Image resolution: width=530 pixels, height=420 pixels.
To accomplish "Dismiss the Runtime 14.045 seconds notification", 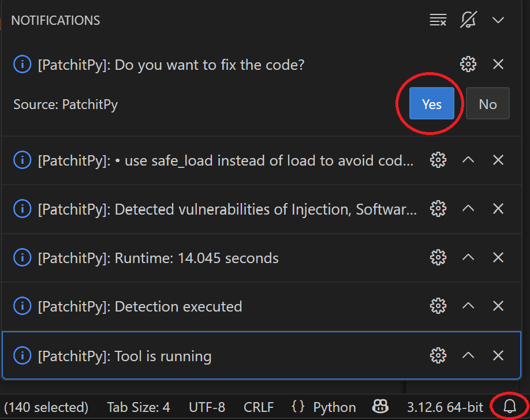I will point(498,257).
